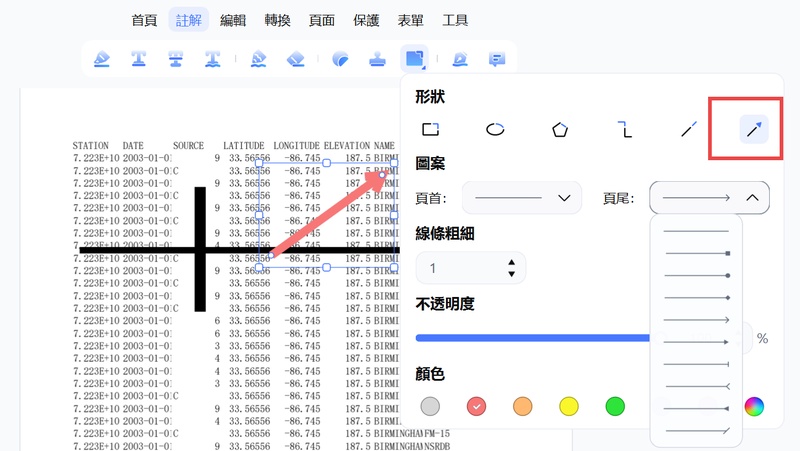800x451 pixels.
Task: Switch to the 註解 tab
Action: [x=189, y=20]
